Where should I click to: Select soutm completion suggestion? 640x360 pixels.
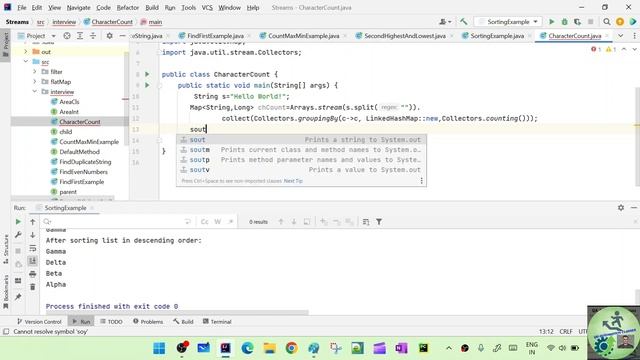pos(301,150)
